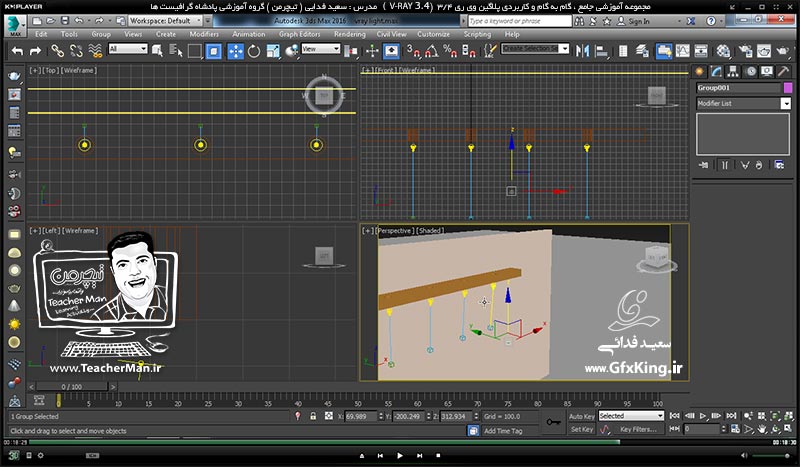Activate Select and Move tool

coord(235,51)
